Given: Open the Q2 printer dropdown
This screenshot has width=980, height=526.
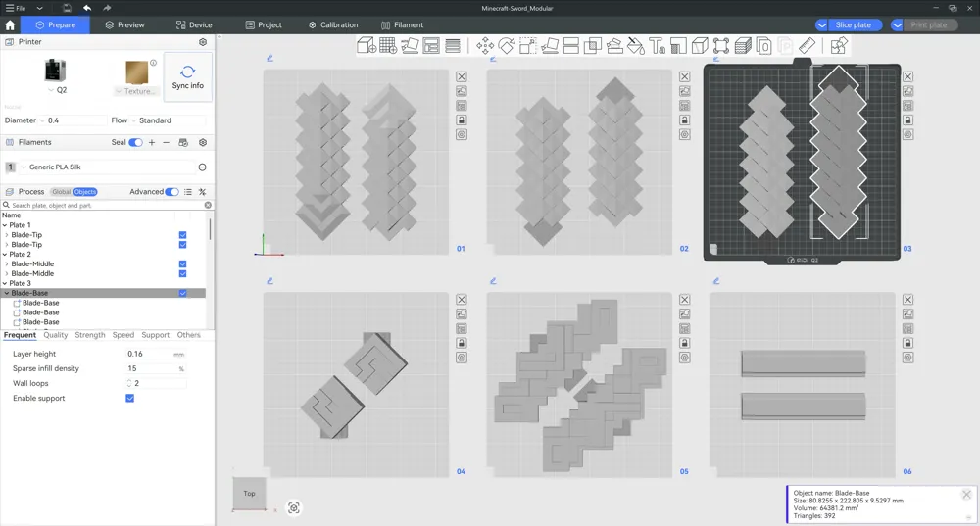Looking at the screenshot, I should (x=57, y=90).
